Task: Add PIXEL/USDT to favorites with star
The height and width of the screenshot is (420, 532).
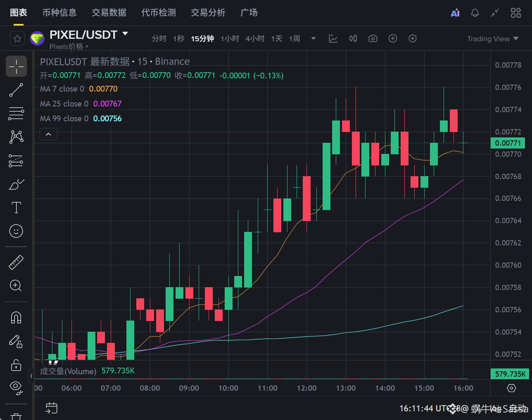Action: tap(17, 39)
